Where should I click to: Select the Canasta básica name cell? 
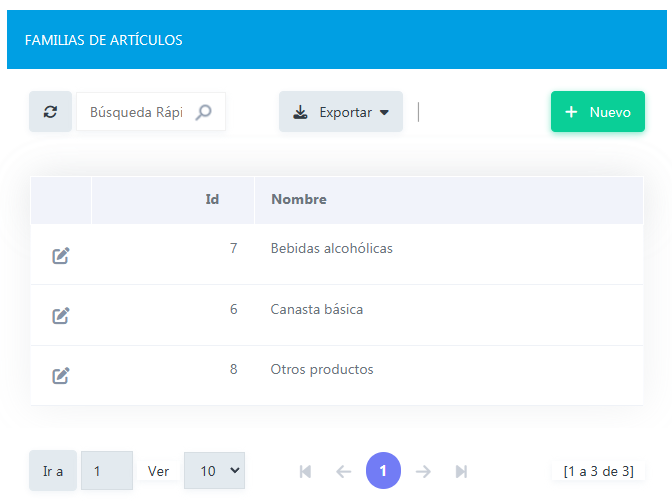(449, 315)
